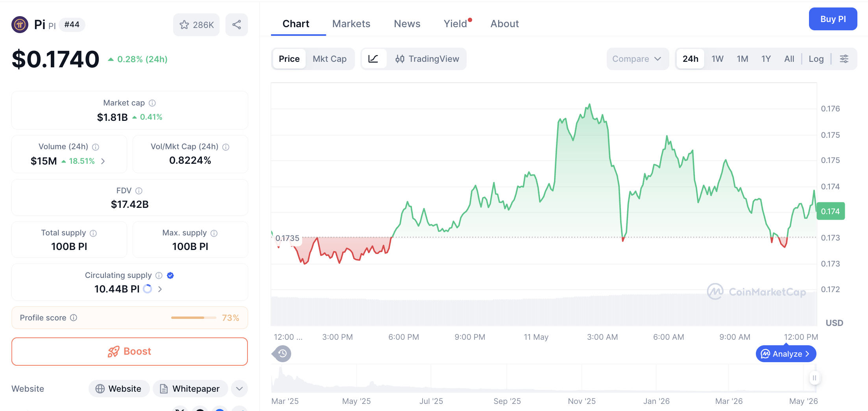Click the $1.81B market cap value
The height and width of the screenshot is (411, 868).
point(112,117)
